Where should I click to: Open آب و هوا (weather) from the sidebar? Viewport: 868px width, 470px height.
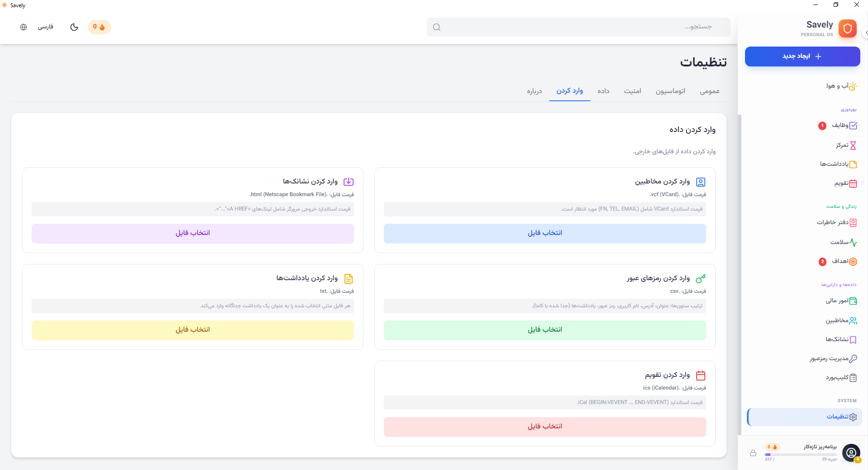(841, 86)
